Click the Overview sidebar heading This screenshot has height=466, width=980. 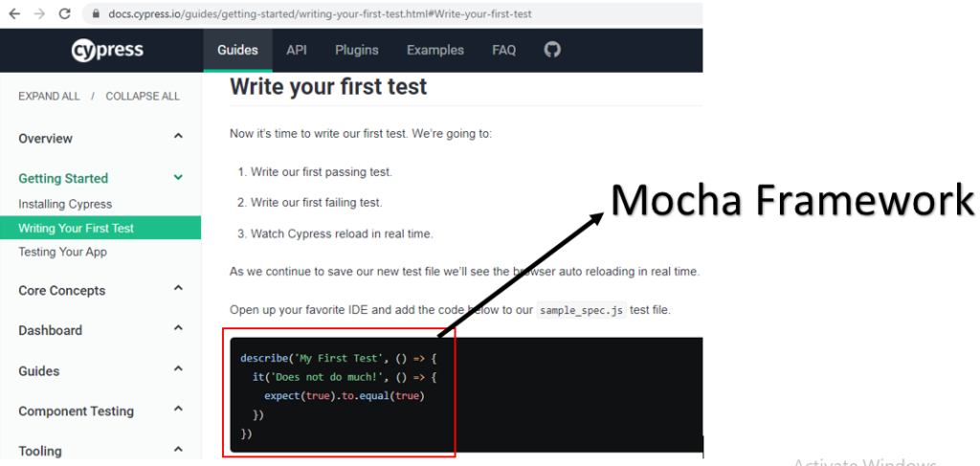[x=45, y=139]
